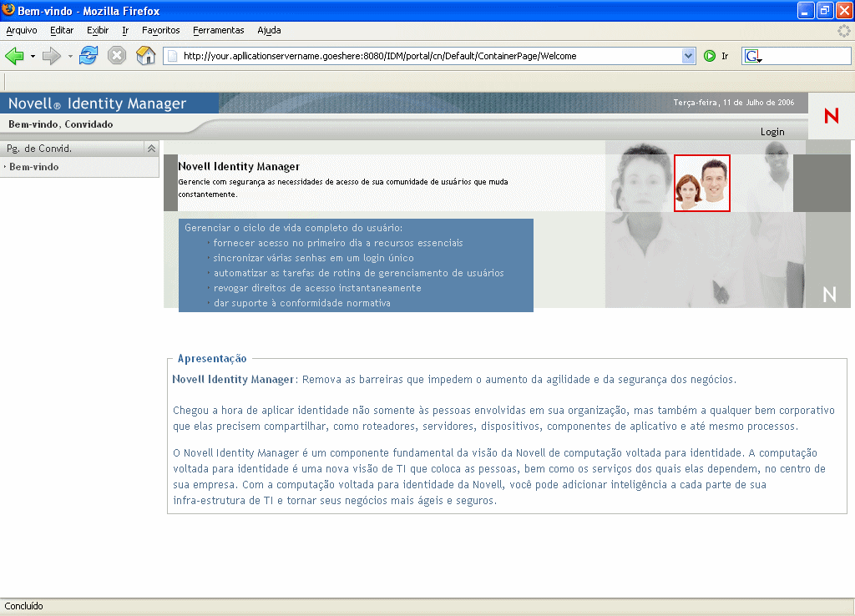Open the Favoritos menu
This screenshot has height=616, width=855.
tap(161, 31)
